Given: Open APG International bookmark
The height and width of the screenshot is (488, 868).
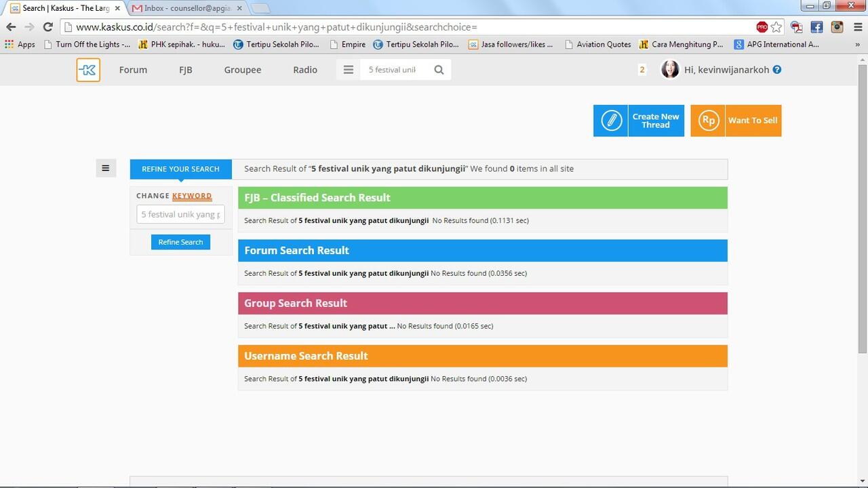Looking at the screenshot, I should 776,44.
